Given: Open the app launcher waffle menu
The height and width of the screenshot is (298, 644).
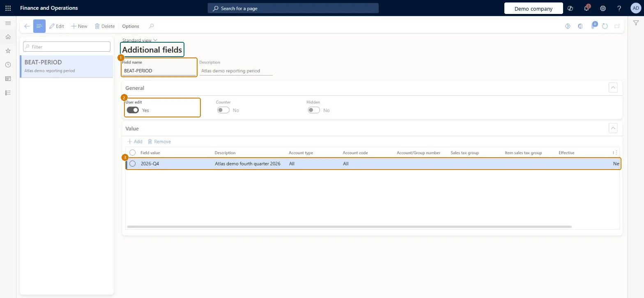Looking at the screenshot, I should tap(8, 8).
